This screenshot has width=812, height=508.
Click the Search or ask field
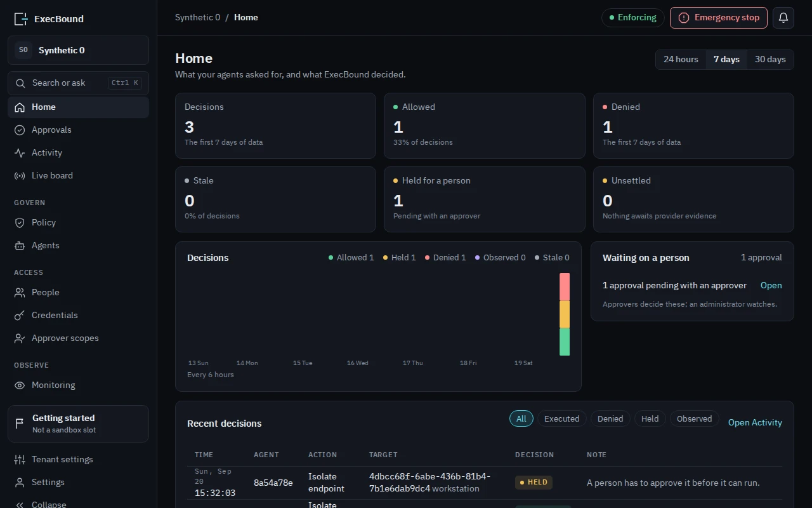78,83
